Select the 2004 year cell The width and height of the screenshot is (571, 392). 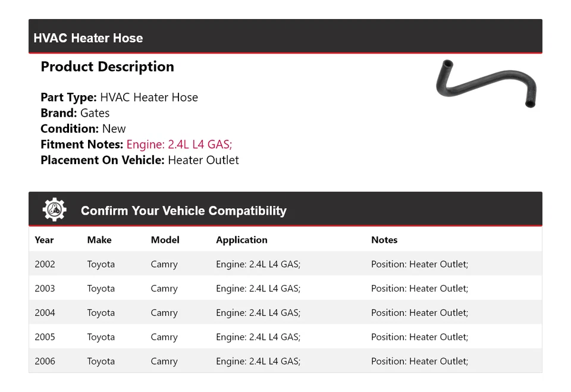pyautogui.click(x=45, y=313)
